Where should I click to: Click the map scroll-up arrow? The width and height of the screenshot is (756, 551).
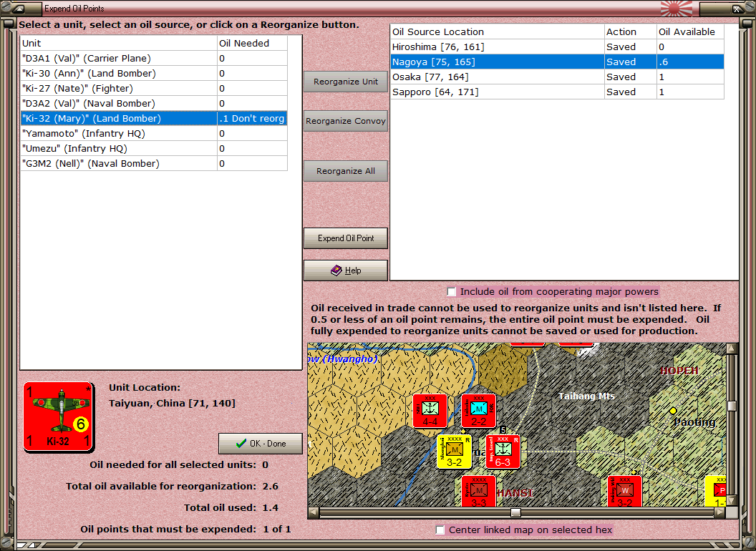coord(732,348)
